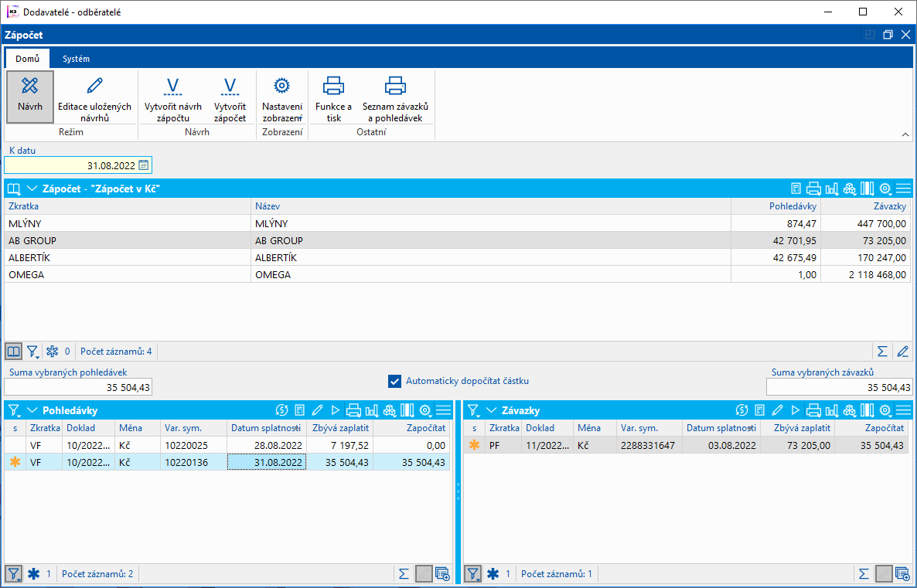
Task: Click the Návrh mode icon
Action: click(x=30, y=86)
